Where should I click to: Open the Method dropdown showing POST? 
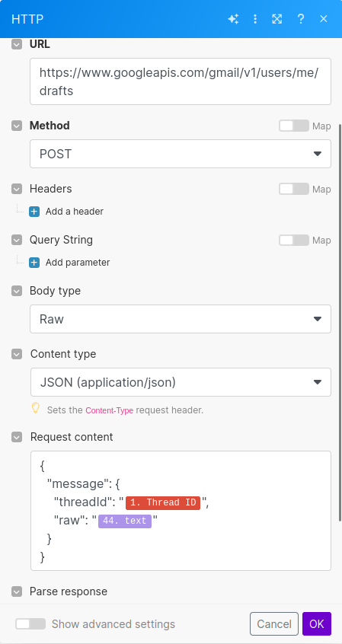click(181, 154)
